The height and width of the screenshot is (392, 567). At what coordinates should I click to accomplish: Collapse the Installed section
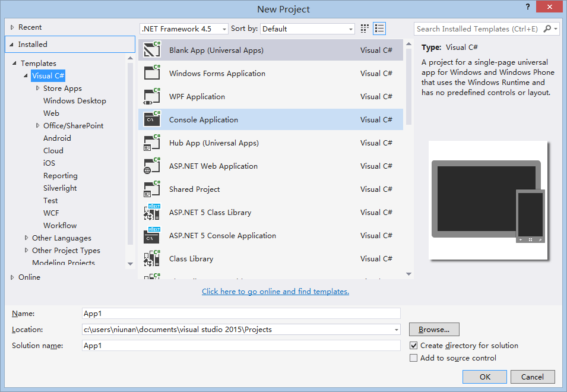[x=11, y=45]
